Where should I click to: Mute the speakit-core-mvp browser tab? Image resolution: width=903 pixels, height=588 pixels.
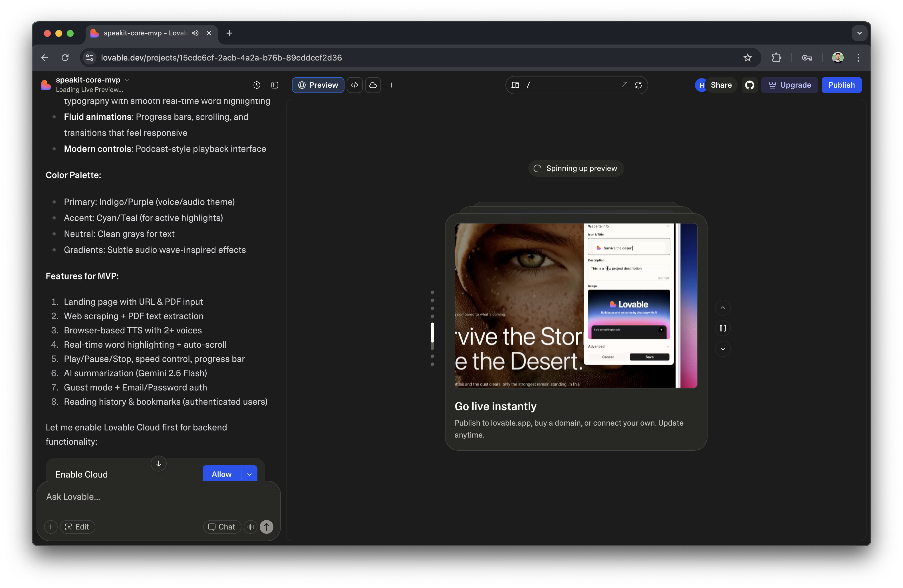click(195, 33)
